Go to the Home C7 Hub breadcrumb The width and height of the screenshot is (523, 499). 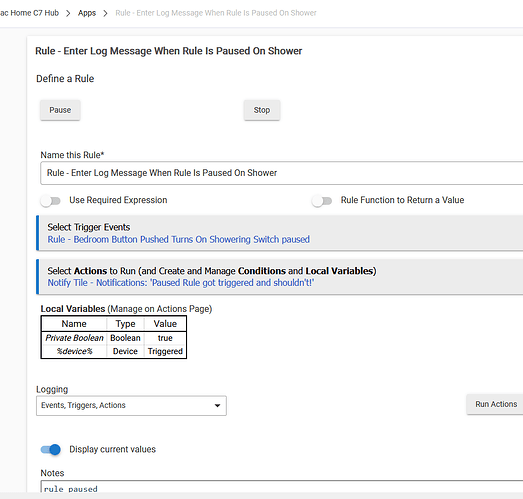click(29, 13)
